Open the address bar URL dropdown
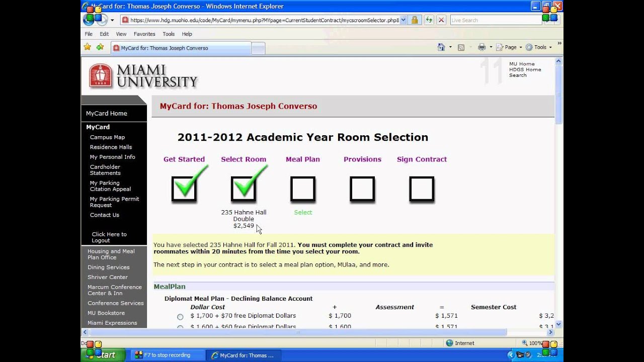The height and width of the screenshot is (362, 644). point(404,20)
